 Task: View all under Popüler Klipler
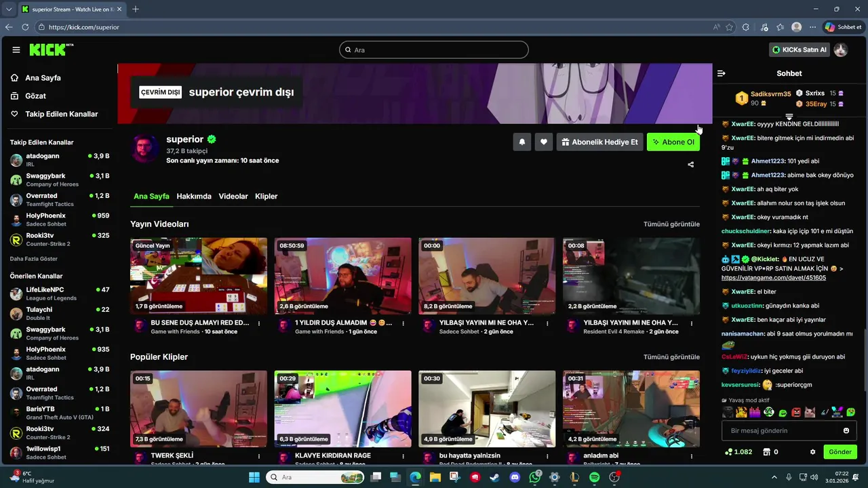[x=671, y=357]
